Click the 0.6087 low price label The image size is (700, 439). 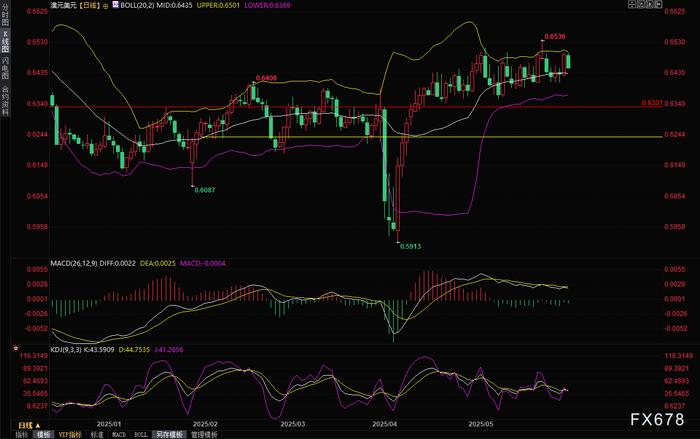205,190
